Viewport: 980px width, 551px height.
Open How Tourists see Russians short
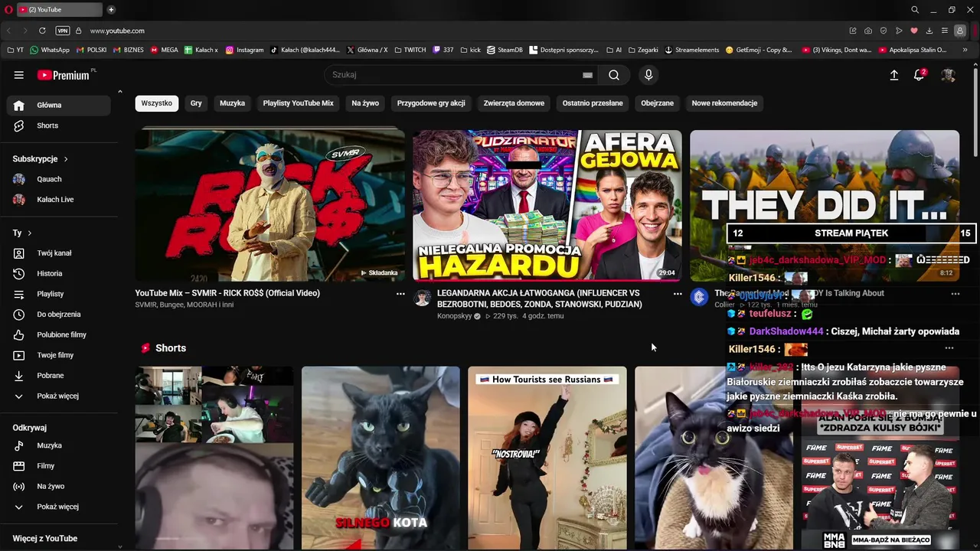click(x=547, y=458)
